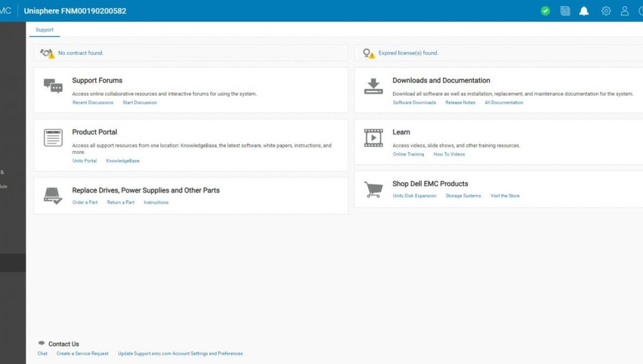Click the Order a Part link
The height and width of the screenshot is (364, 643).
click(85, 202)
